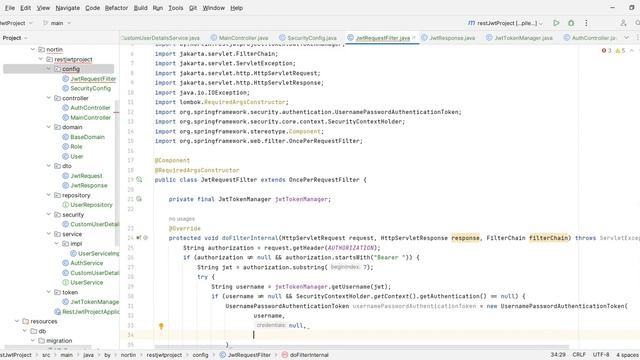This screenshot has width=640, height=360.
Task: Open the More Actions vertical dots menu
Action: [x=586, y=23]
